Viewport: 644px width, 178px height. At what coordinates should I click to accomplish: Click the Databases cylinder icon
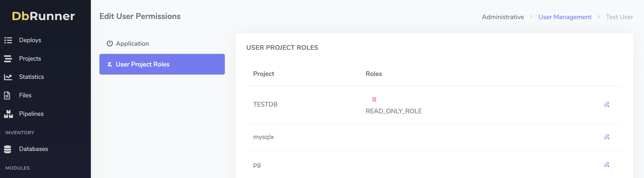(x=7, y=149)
